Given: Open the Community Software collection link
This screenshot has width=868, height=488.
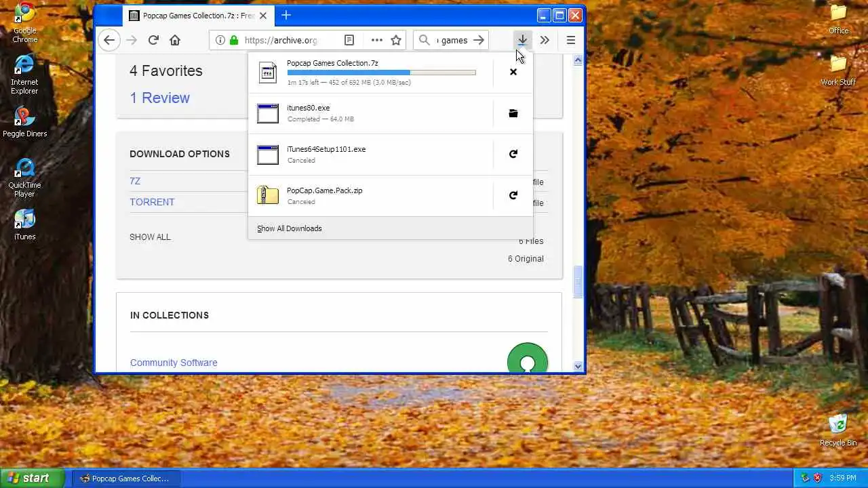Looking at the screenshot, I should click(174, 363).
